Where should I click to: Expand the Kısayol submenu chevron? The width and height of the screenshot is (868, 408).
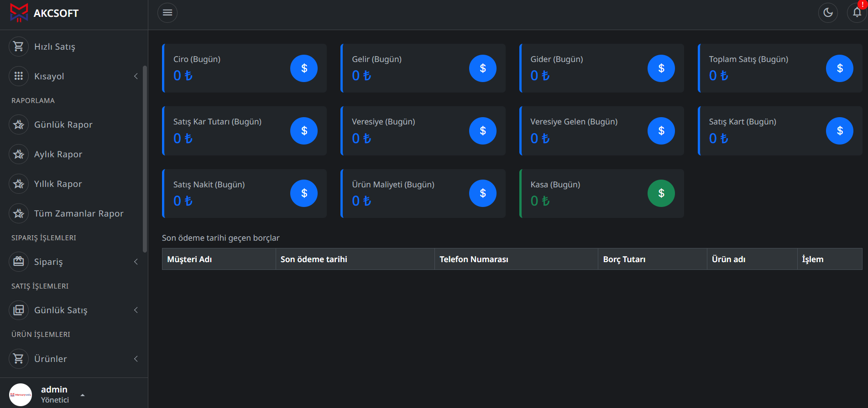pos(136,76)
